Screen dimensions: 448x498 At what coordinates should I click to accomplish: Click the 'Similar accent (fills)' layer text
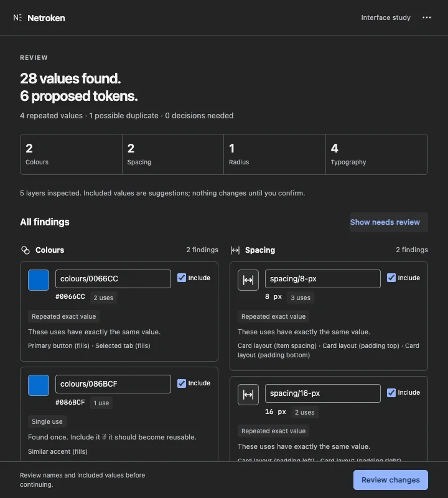click(x=57, y=452)
